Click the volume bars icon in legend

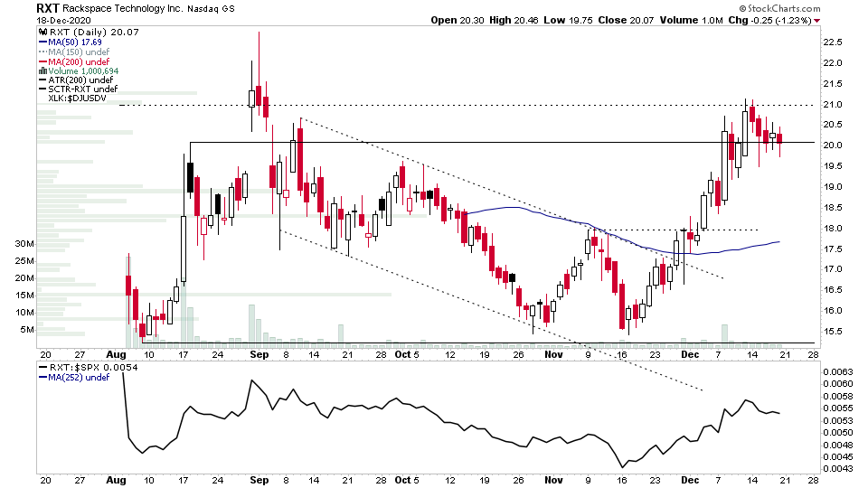pos(42,70)
